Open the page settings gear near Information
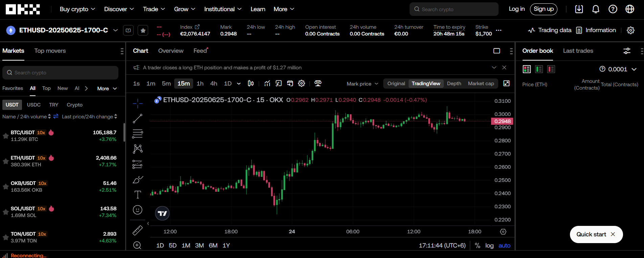This screenshot has height=258, width=644. point(631,30)
